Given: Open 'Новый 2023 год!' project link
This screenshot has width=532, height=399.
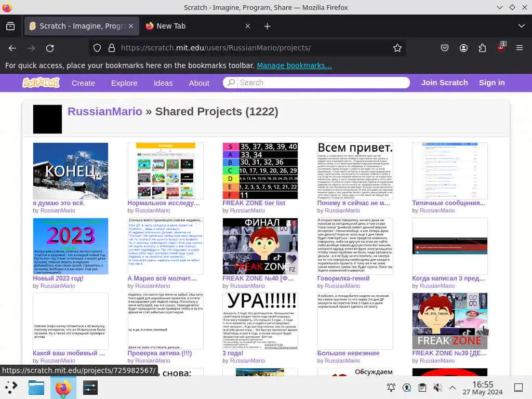Looking at the screenshot, I should click(x=58, y=278).
